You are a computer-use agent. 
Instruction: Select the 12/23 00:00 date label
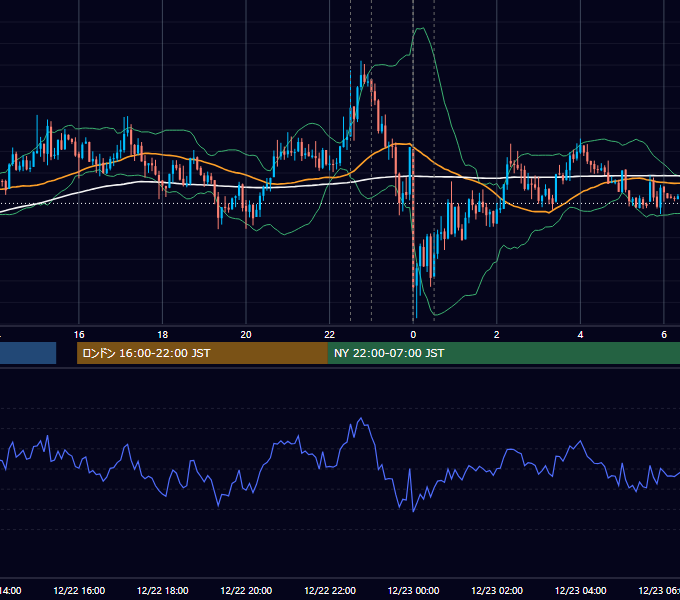click(413, 590)
